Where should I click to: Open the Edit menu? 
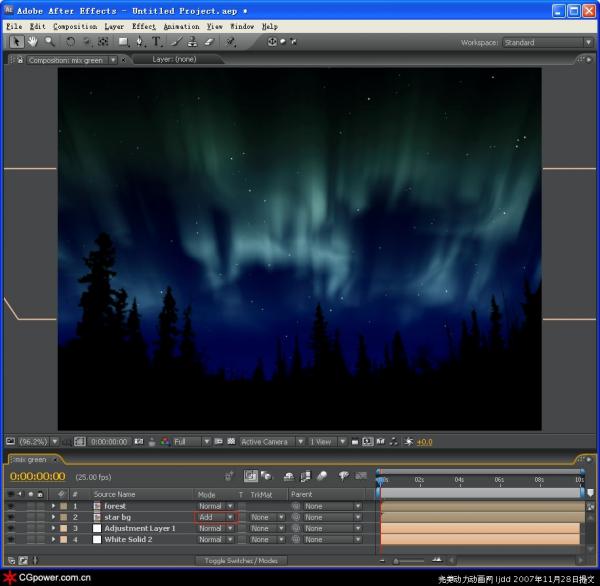coord(38,26)
